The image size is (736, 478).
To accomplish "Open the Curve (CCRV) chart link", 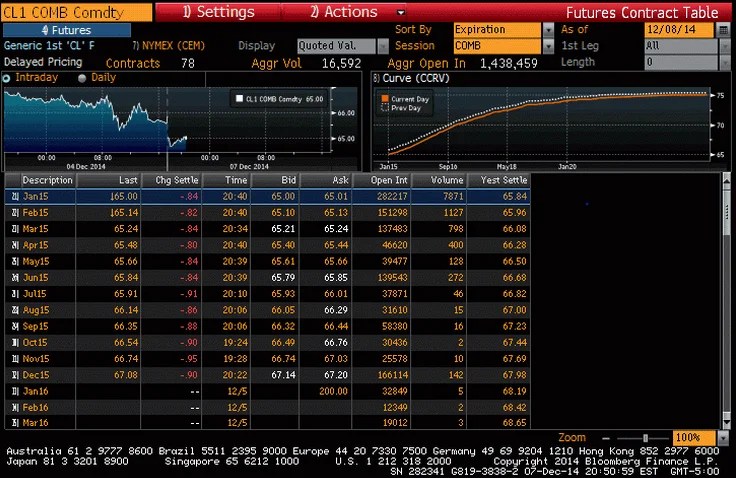I will click(x=412, y=78).
